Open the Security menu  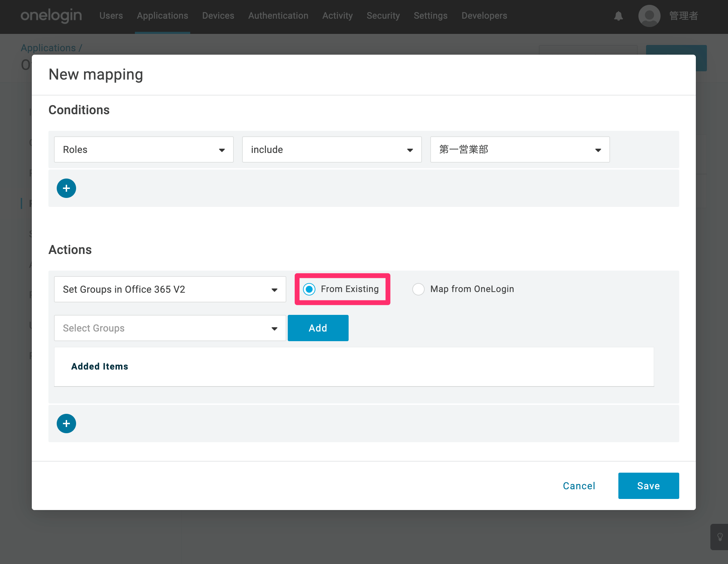coord(383,16)
